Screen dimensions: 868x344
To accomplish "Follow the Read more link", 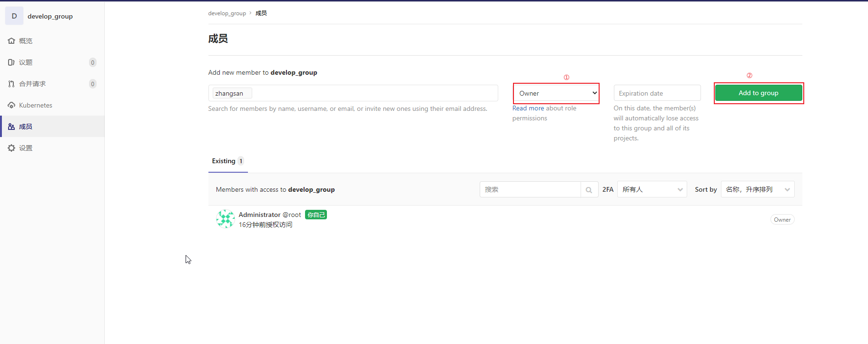I will click(528, 108).
